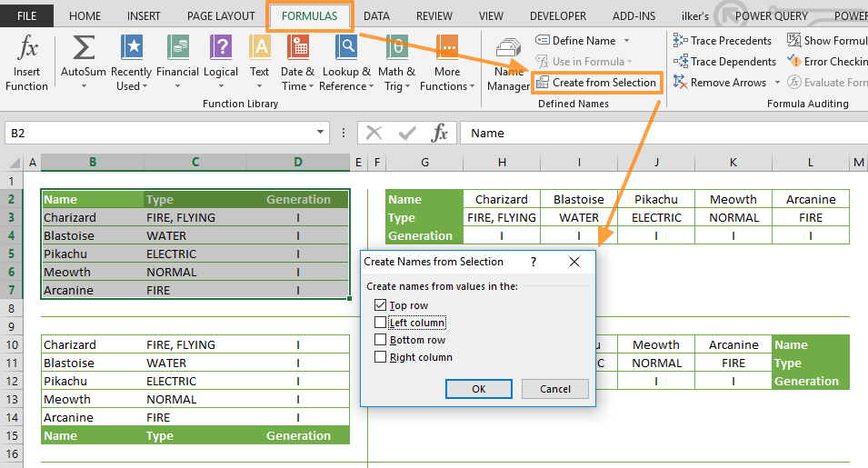Open Date & Time functions icon
The width and height of the screenshot is (868, 468).
point(298,47)
